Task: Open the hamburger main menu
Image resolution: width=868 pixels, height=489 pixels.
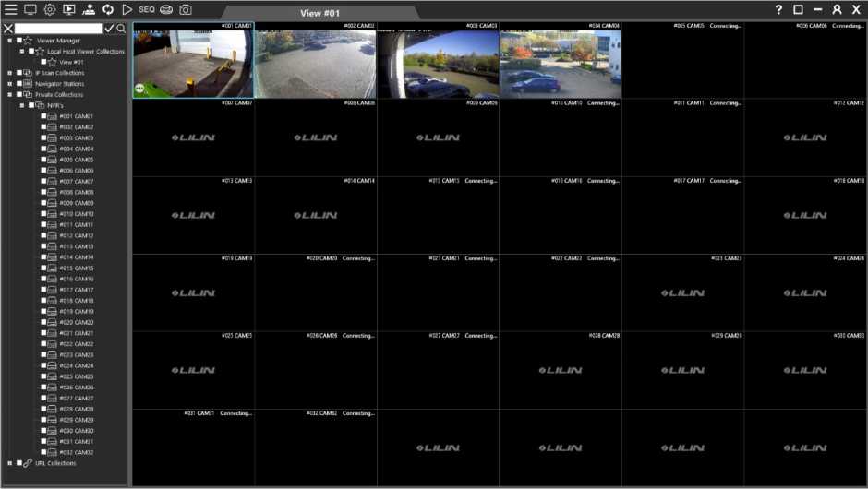Action: point(11,9)
